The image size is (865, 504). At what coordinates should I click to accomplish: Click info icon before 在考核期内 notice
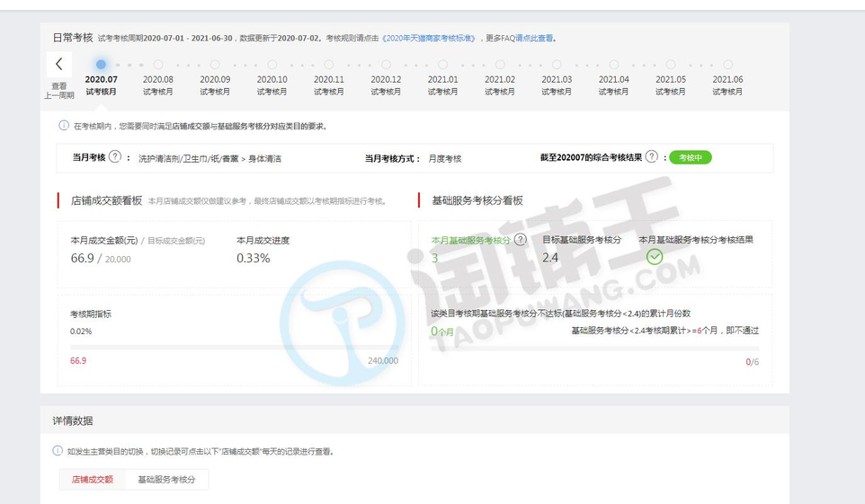[64, 126]
